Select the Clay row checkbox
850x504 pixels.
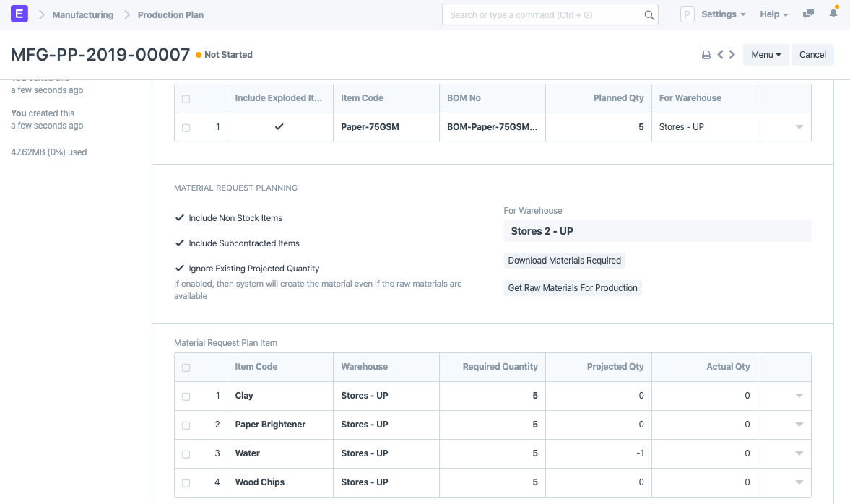186,396
